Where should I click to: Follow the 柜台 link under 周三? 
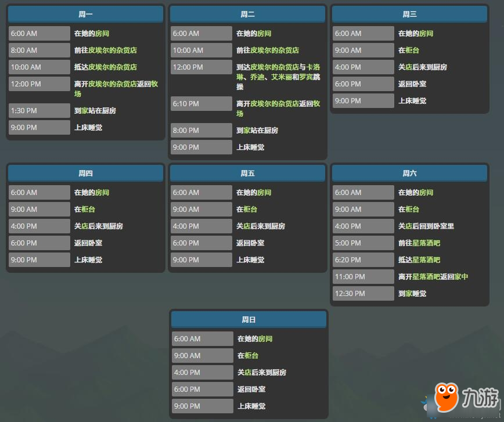coord(412,51)
